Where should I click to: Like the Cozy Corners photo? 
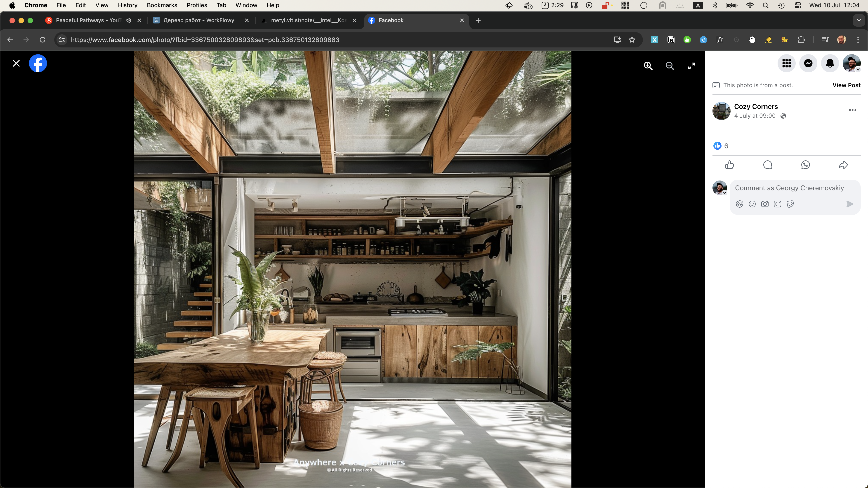(729, 165)
